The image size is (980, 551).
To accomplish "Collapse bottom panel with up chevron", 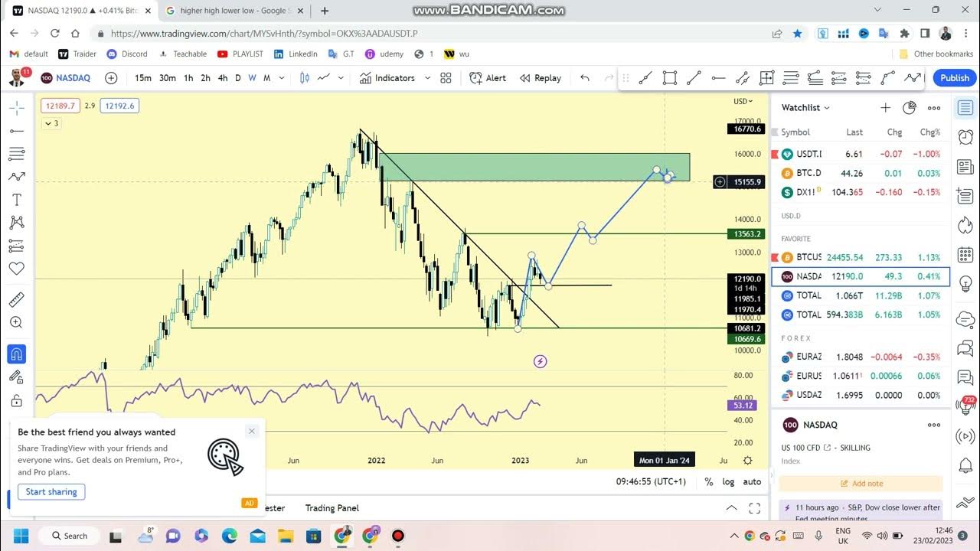I will pyautogui.click(x=732, y=508).
